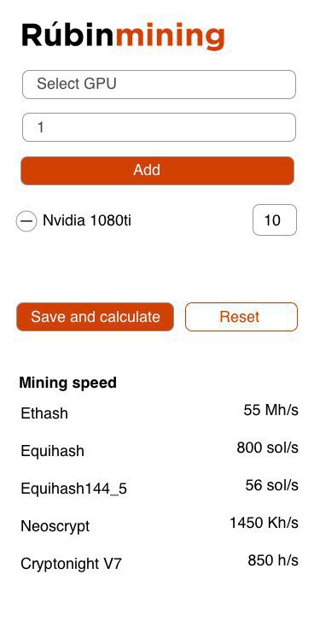This screenshot has width=320, height=644.
Task: Click the Reset button
Action: click(241, 317)
